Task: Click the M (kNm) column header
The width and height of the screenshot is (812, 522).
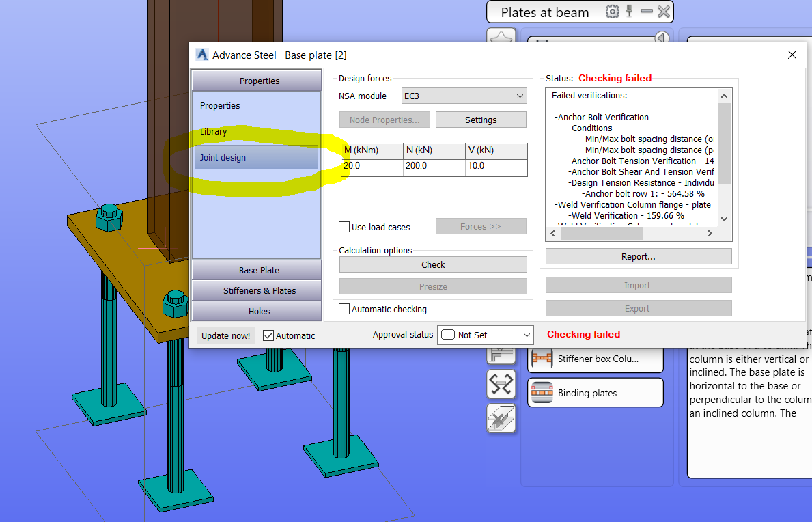Action: pyautogui.click(x=372, y=151)
